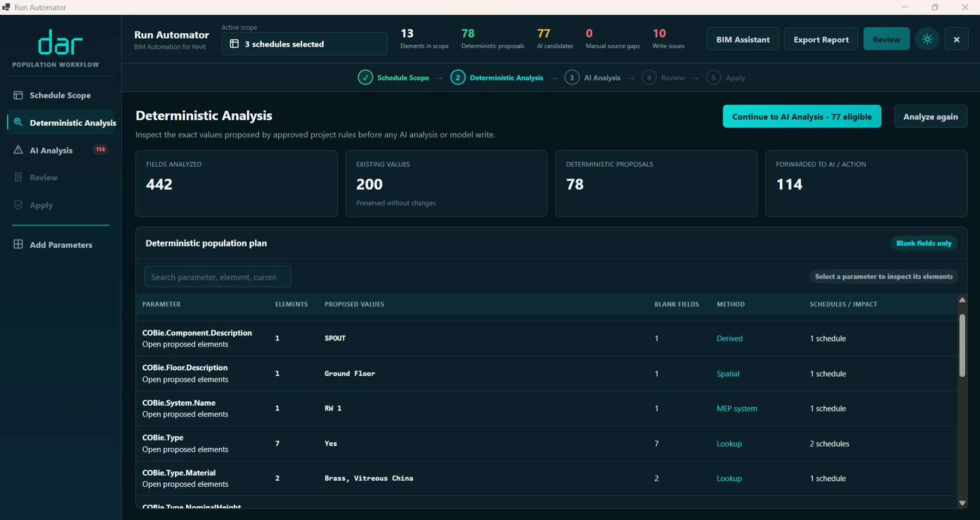
Task: Click the search parameter input field
Action: (x=217, y=277)
